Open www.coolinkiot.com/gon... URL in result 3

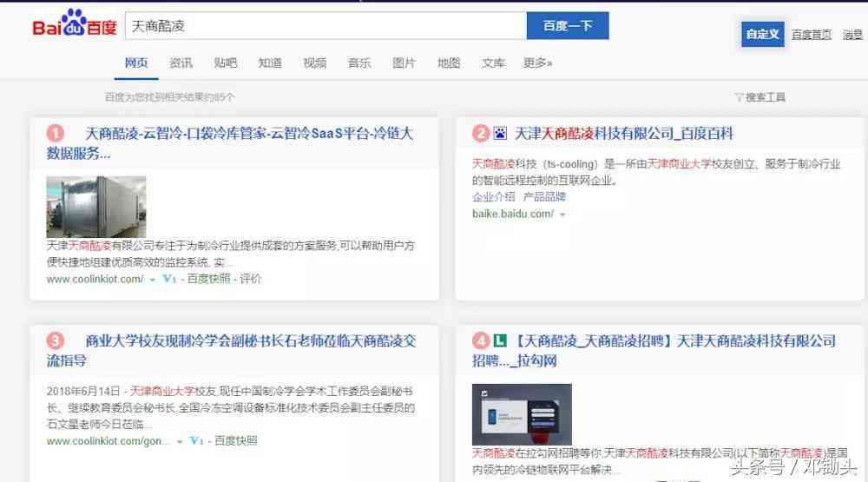(x=108, y=441)
